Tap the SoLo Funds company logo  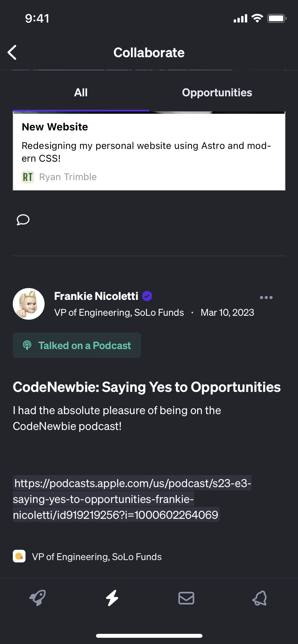(19, 556)
